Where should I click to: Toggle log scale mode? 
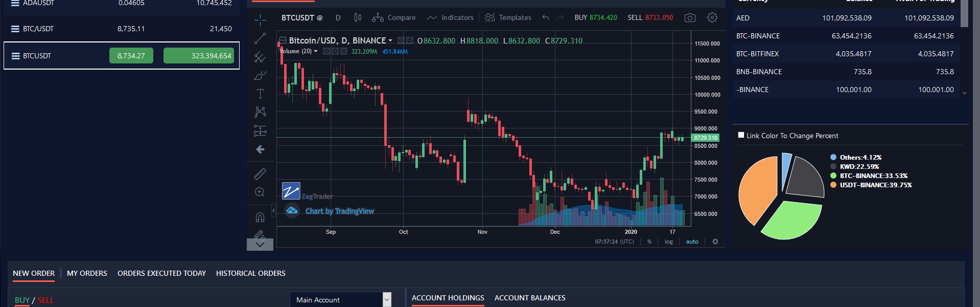coord(669,242)
